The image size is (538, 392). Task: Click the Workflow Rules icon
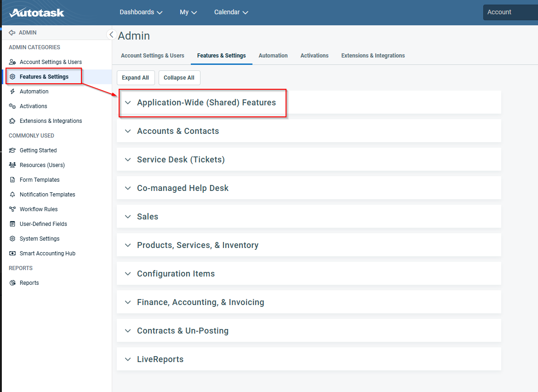click(x=12, y=209)
